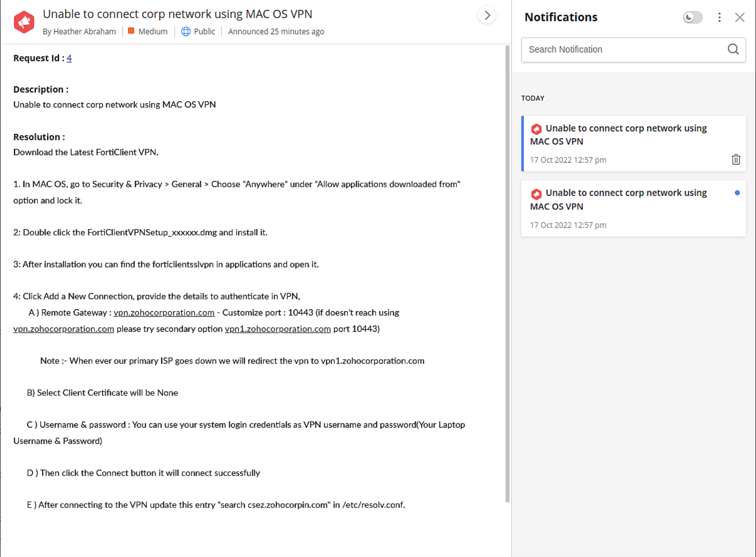The height and width of the screenshot is (557, 756).
Task: Click the orange Medium priority swatch
Action: 131,31
